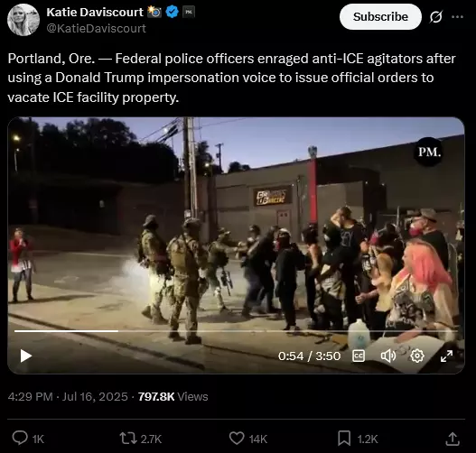The height and width of the screenshot is (453, 476).
Task: Enter fullscreen video mode
Action: [x=446, y=356]
